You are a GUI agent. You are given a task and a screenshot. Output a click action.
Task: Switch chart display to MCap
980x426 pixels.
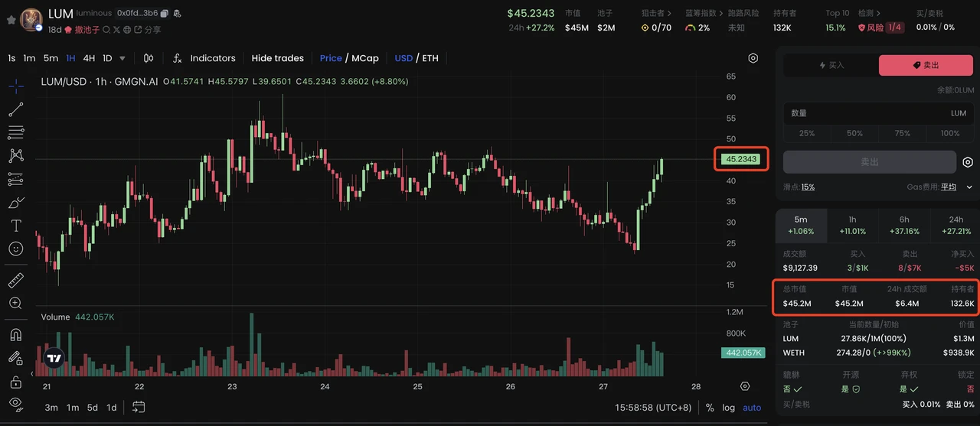(365, 58)
